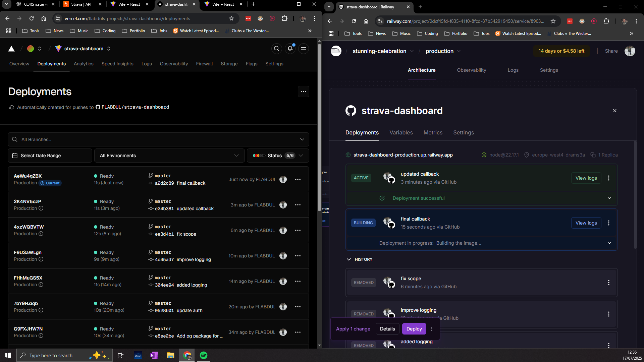
Task: Focus the Windows taskbar search box
Action: (65, 355)
